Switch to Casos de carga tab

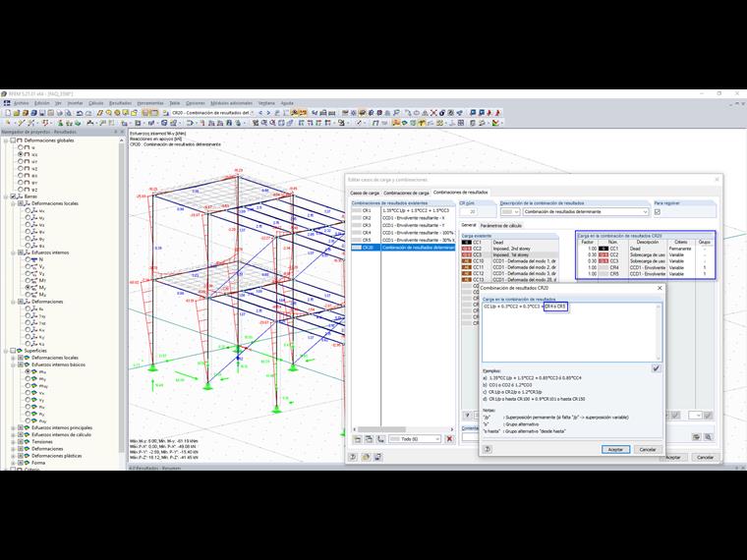pyautogui.click(x=365, y=193)
